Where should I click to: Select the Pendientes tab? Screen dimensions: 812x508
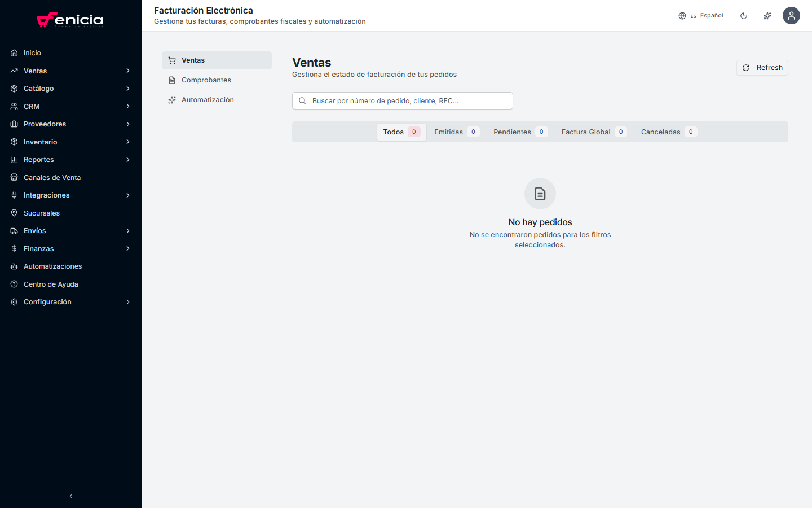(519, 132)
